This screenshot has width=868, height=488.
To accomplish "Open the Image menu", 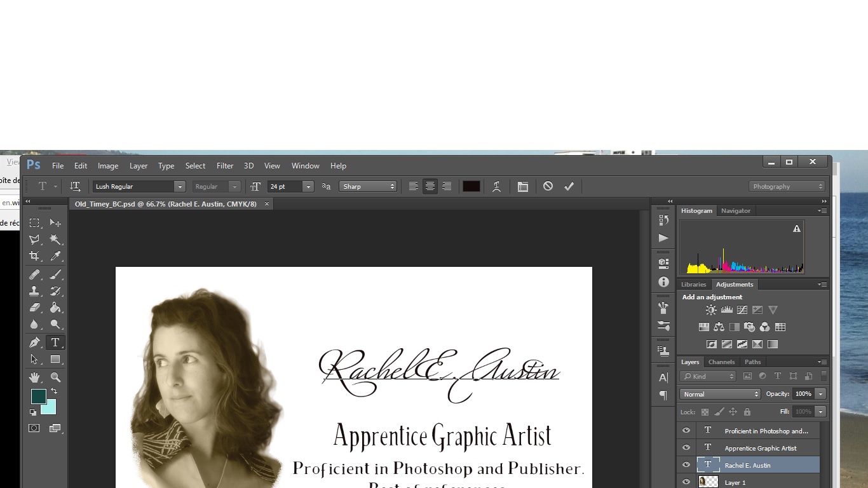I will pos(108,166).
